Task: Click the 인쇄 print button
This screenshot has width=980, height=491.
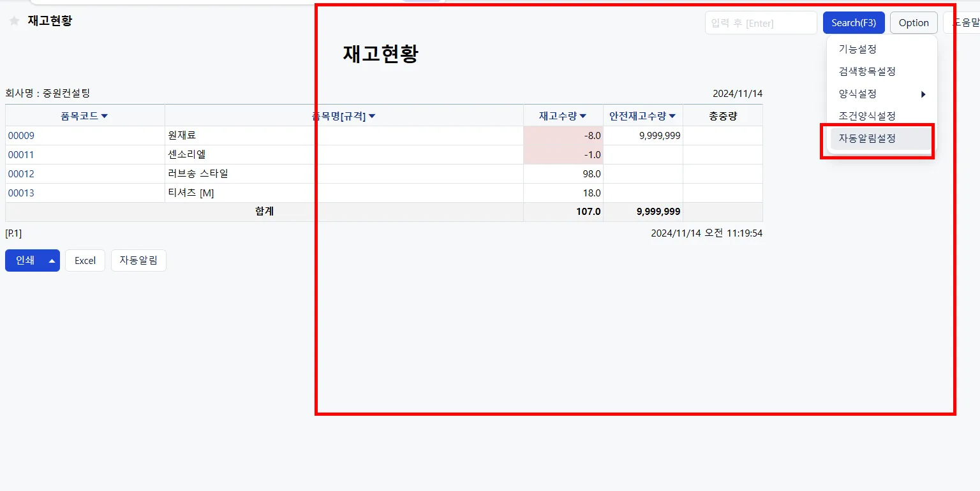Action: pos(25,260)
